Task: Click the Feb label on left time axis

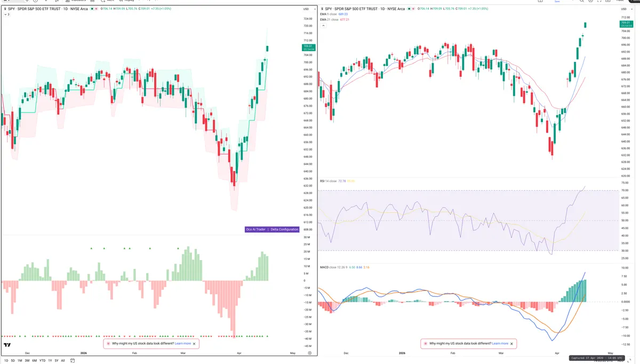Action: coord(134,353)
